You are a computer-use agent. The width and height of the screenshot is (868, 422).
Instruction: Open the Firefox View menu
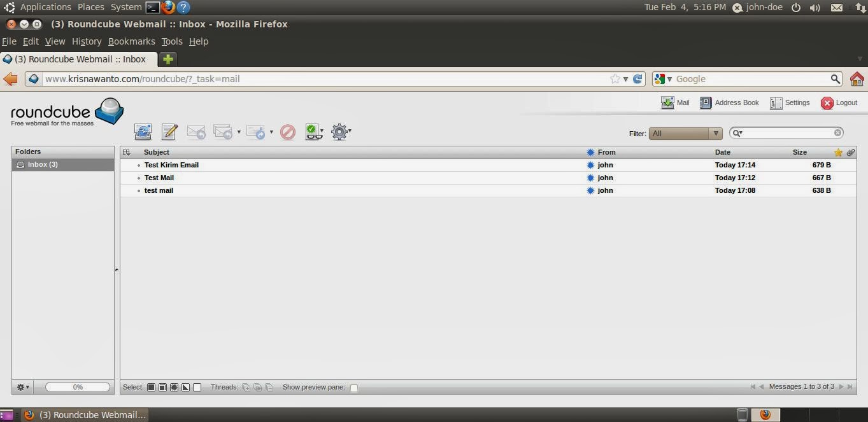pyautogui.click(x=55, y=41)
